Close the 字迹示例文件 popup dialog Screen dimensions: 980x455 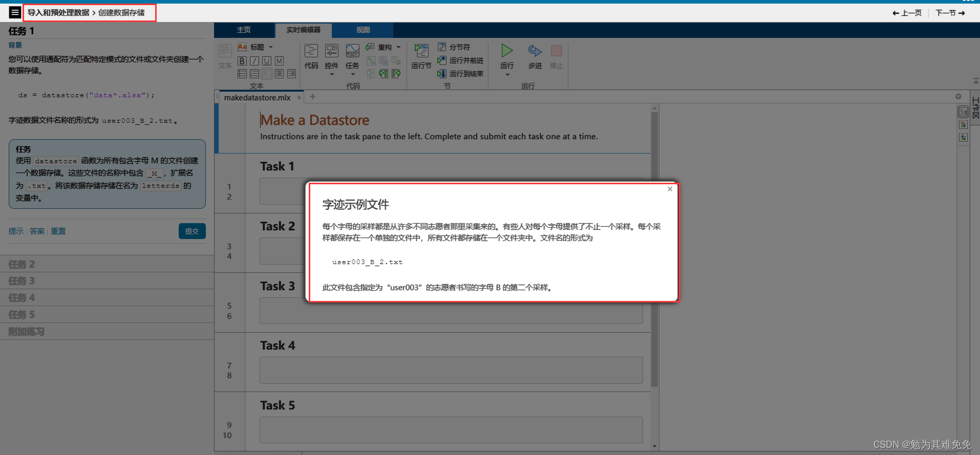[x=670, y=189]
